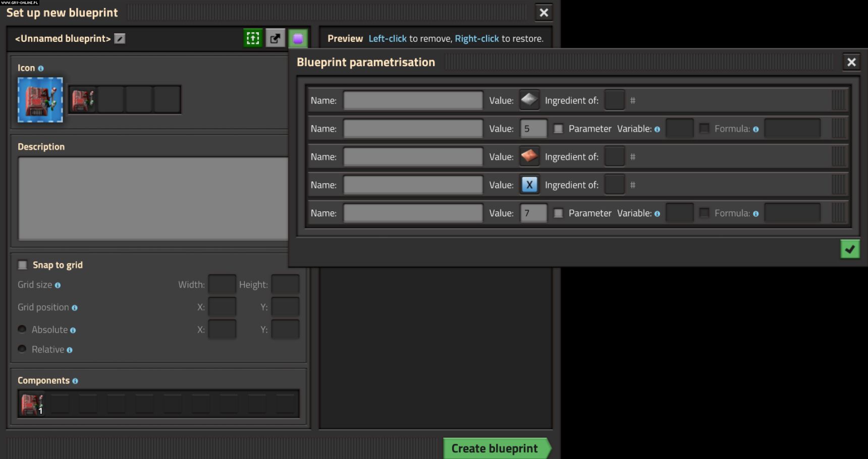This screenshot has width=868, height=459.
Task: Click the Description text area
Action: point(153,198)
